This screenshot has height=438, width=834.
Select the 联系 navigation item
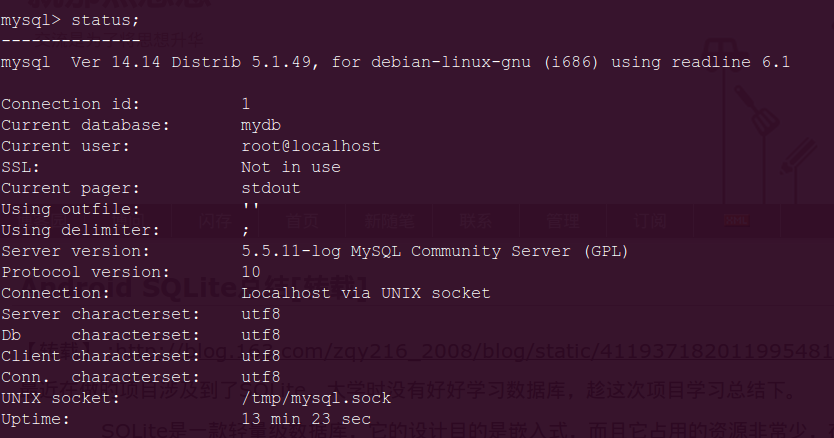[476, 220]
